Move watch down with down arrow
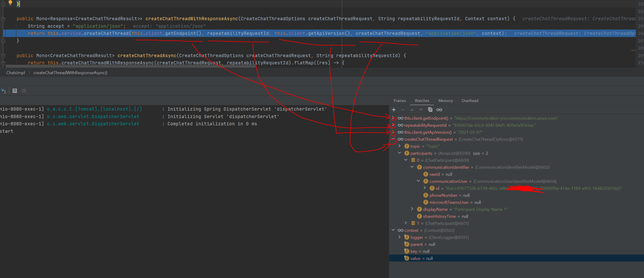 [421, 110]
